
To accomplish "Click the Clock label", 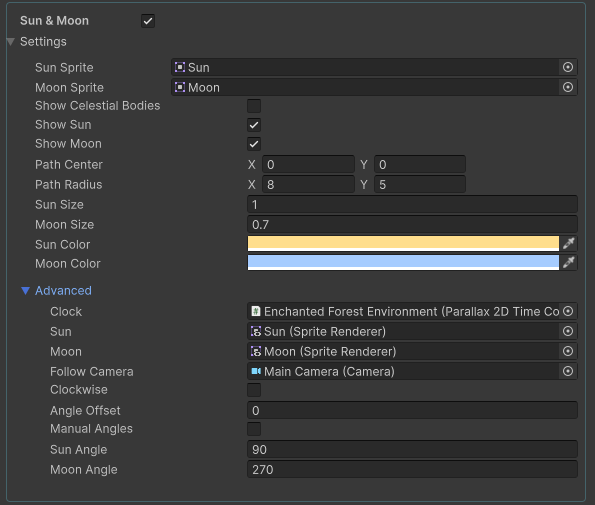I will tap(66, 311).
